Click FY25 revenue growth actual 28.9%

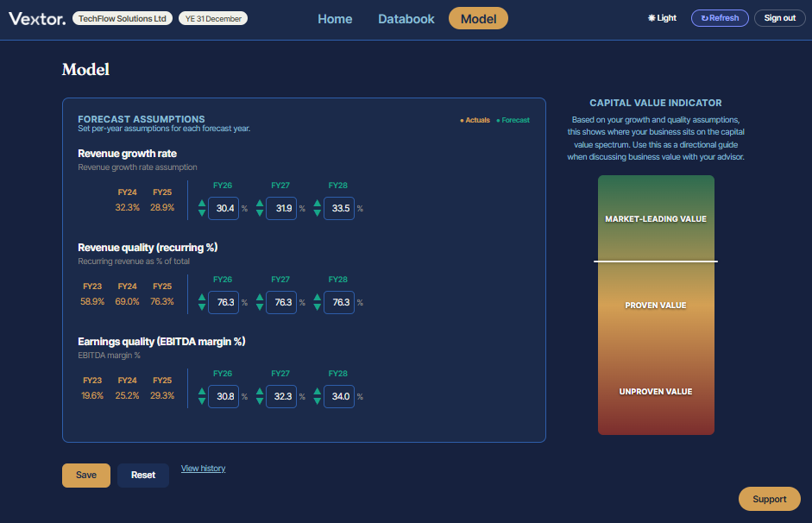click(162, 208)
